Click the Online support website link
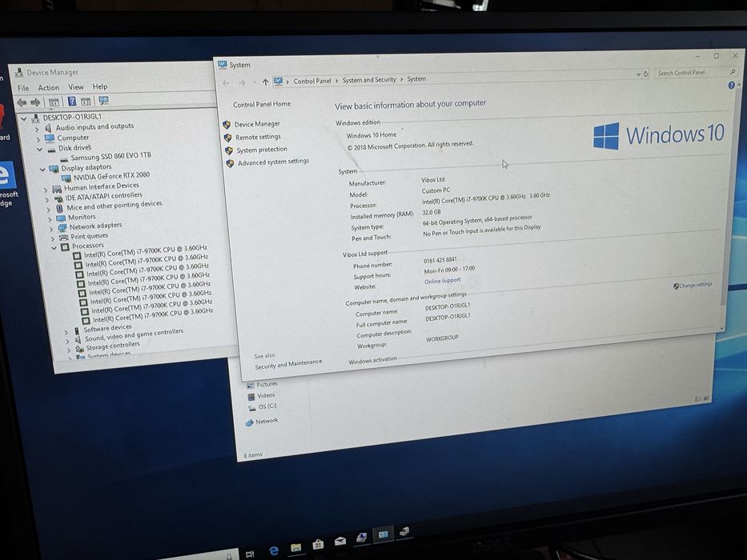Image resolution: width=747 pixels, height=560 pixels. point(443,281)
